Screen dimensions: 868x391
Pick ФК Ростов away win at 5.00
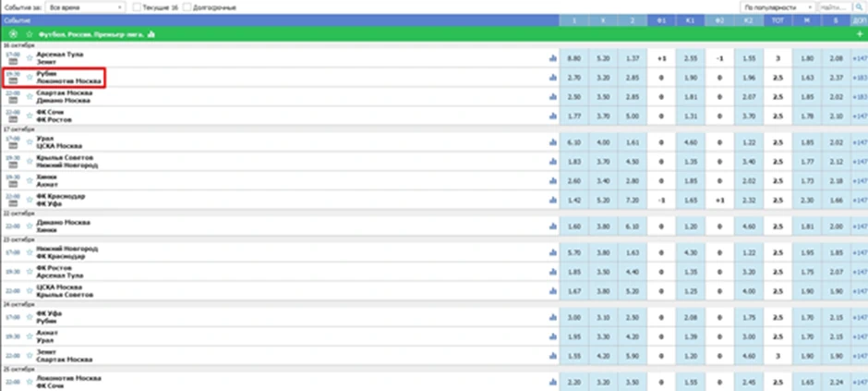633,116
